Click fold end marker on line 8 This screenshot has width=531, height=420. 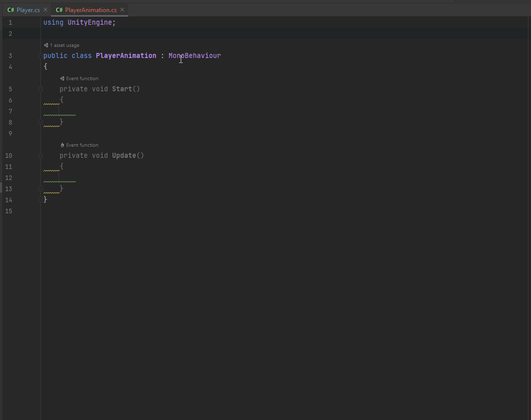click(x=41, y=122)
